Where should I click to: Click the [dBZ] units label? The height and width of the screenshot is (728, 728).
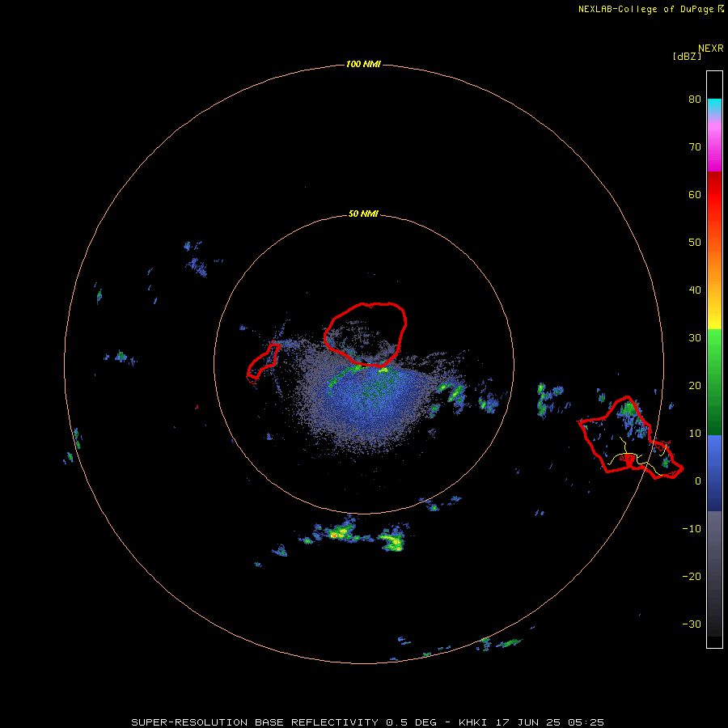pyautogui.click(x=687, y=57)
